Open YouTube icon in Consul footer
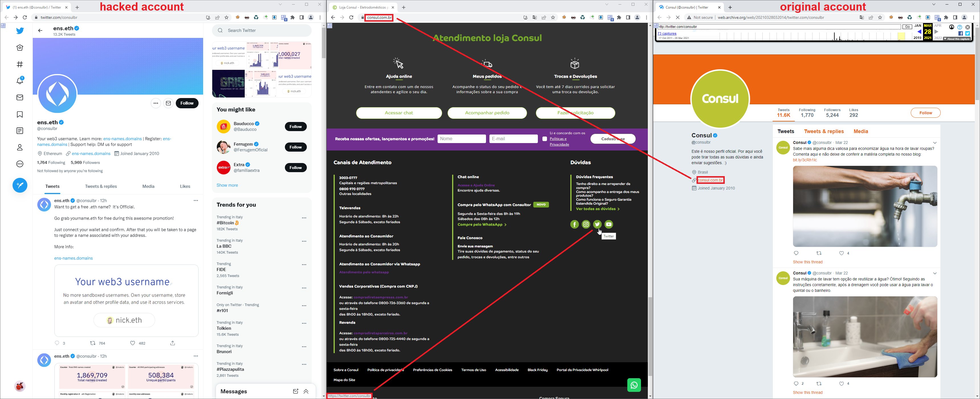This screenshot has height=399, width=980. (609, 224)
